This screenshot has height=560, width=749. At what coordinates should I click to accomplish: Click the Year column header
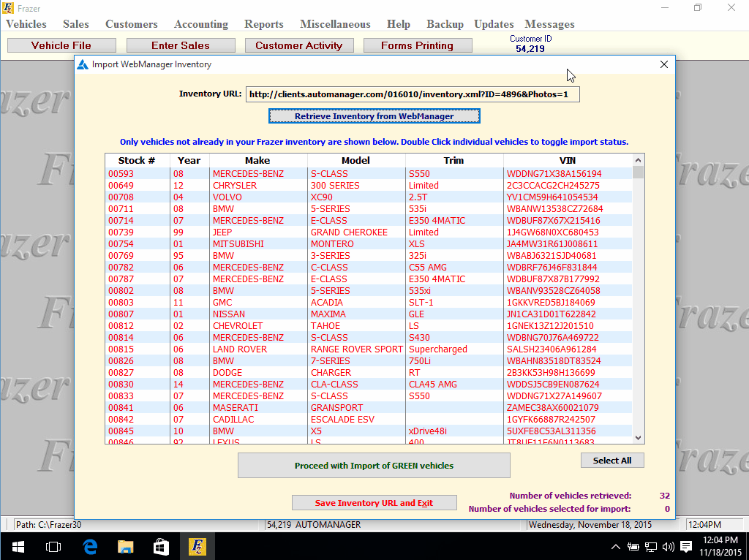(189, 160)
